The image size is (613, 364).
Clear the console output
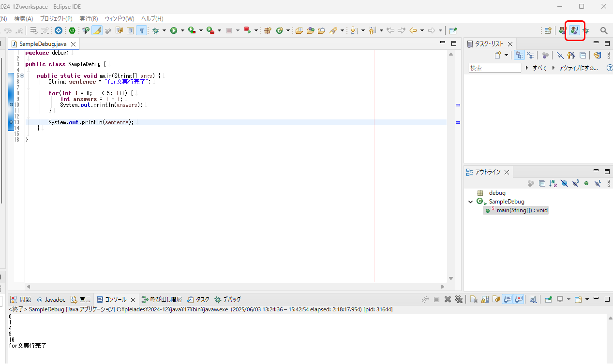click(474, 300)
